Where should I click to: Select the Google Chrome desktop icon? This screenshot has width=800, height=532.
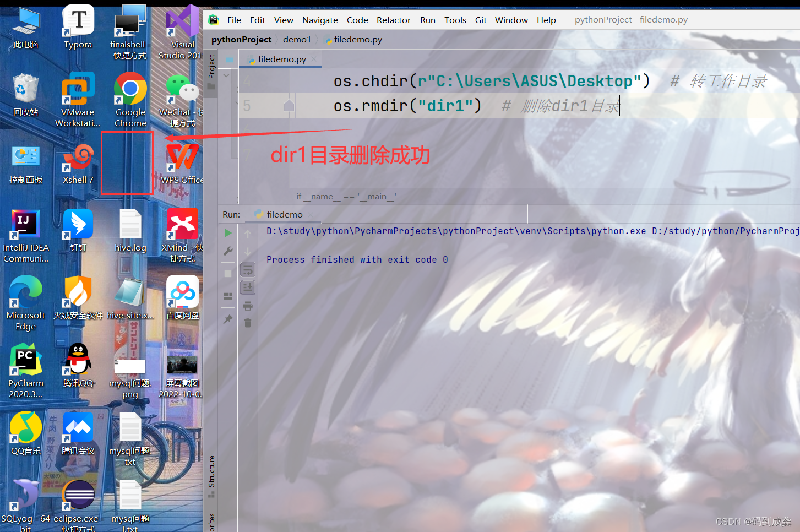tap(130, 100)
